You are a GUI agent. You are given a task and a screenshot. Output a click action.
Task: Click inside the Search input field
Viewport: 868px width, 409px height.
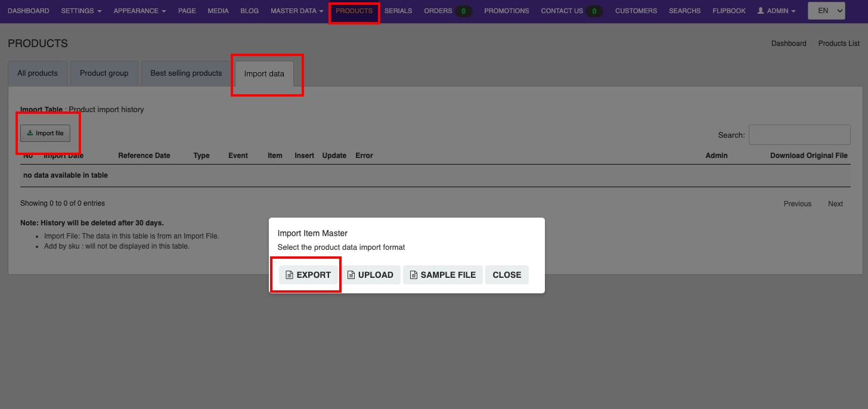799,135
